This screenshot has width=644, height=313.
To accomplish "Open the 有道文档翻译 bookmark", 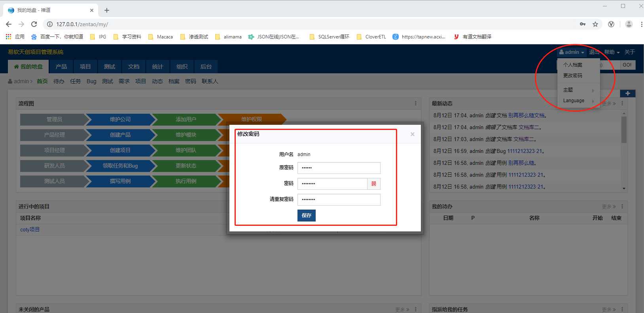I will (472, 36).
